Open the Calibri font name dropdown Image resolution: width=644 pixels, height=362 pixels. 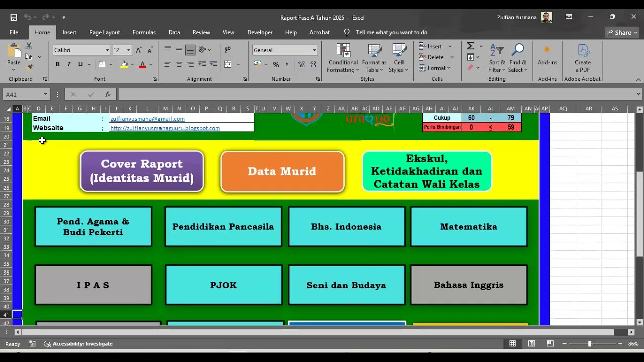click(x=107, y=50)
